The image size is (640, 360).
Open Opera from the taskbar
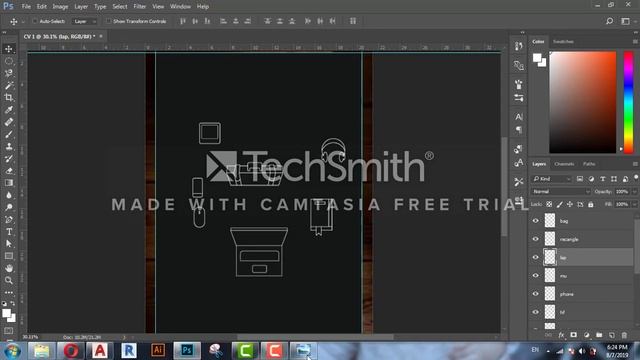(71, 350)
